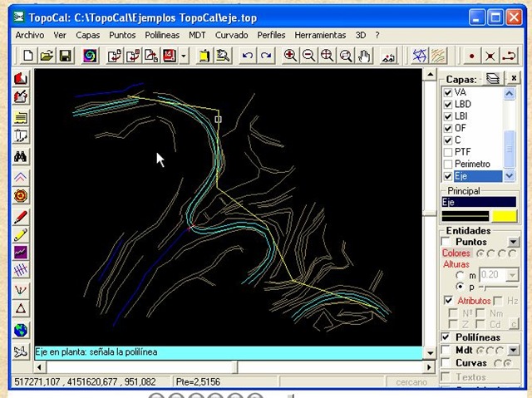
Task: Click the colorful spiral icon
Action: tap(90, 56)
